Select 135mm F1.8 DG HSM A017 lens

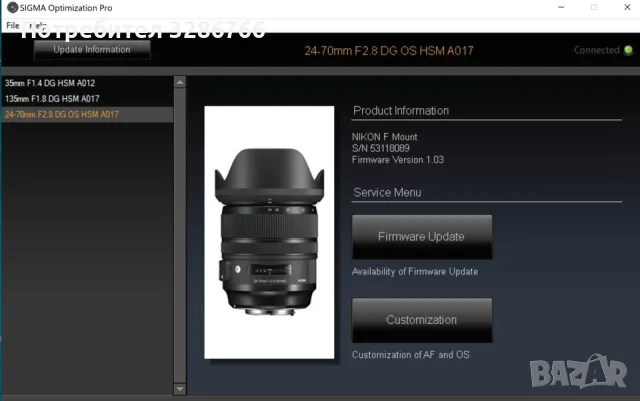(x=87, y=99)
